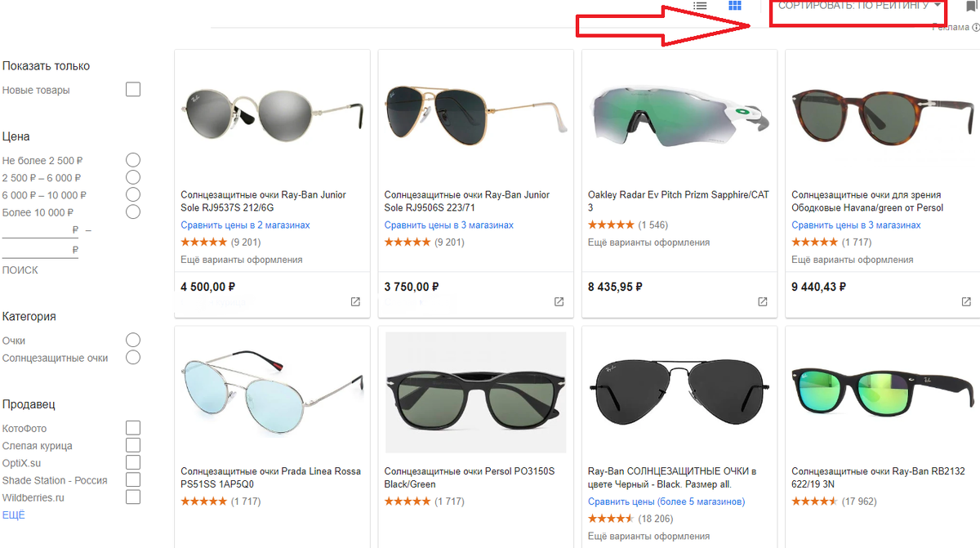Open the Сортировать: по рейтингу dropdown

pyautogui.click(x=859, y=7)
